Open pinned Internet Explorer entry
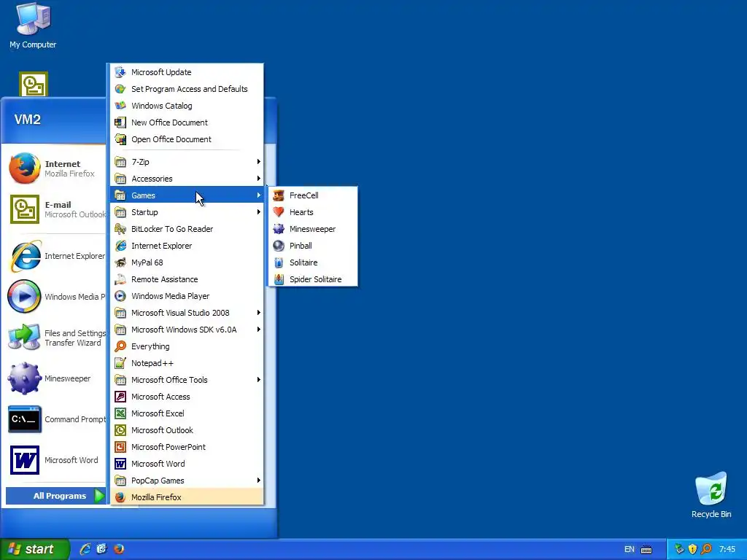The height and width of the screenshot is (560, 747). point(55,256)
